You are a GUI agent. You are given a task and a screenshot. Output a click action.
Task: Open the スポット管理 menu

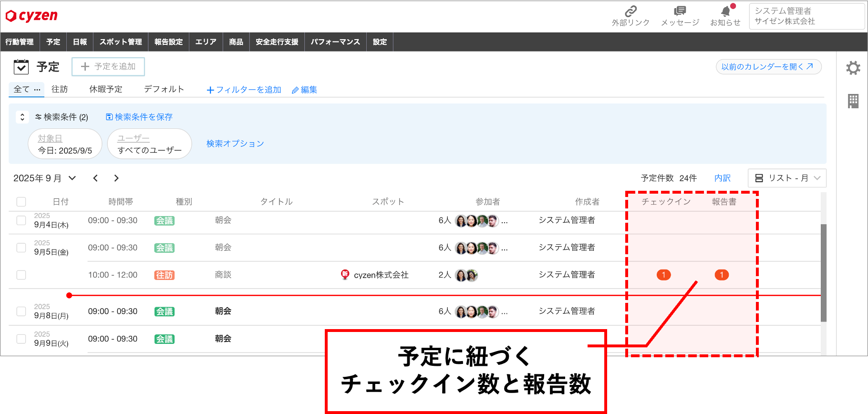coord(121,42)
